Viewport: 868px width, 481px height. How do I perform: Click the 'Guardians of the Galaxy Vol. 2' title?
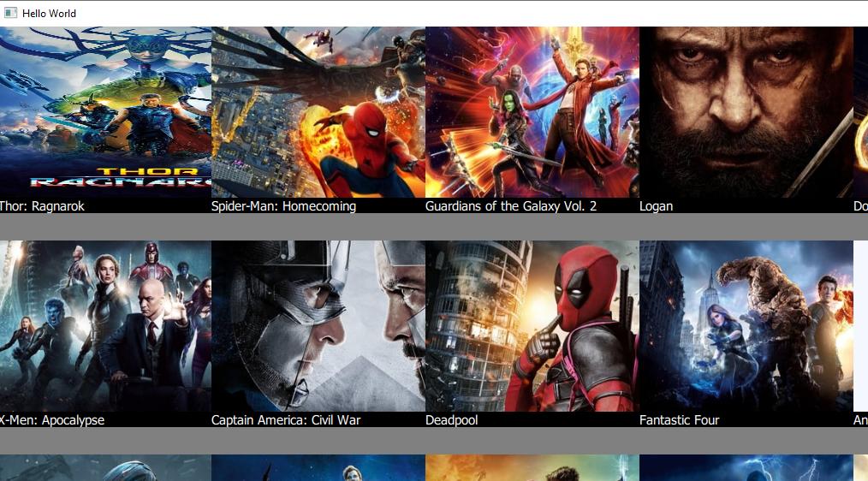(x=511, y=206)
